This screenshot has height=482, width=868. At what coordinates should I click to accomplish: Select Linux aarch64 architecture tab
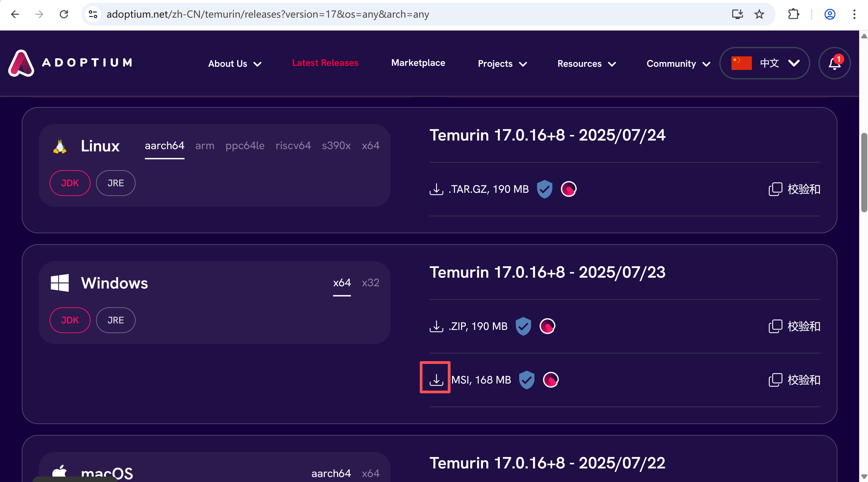click(164, 146)
